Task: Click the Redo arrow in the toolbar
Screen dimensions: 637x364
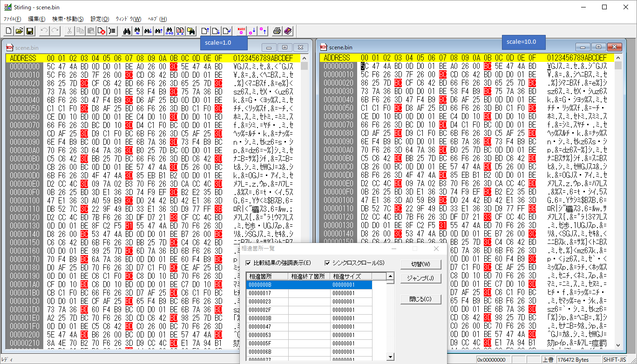Action: tap(55, 31)
